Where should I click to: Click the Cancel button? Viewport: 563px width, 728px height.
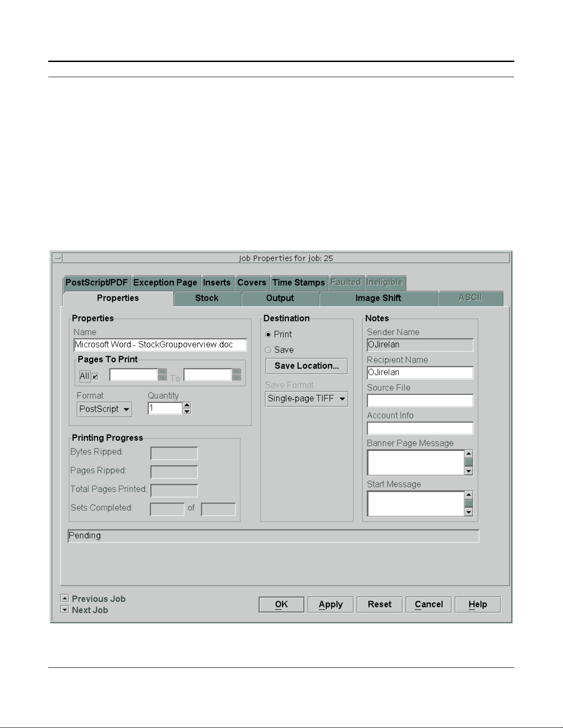tap(429, 604)
